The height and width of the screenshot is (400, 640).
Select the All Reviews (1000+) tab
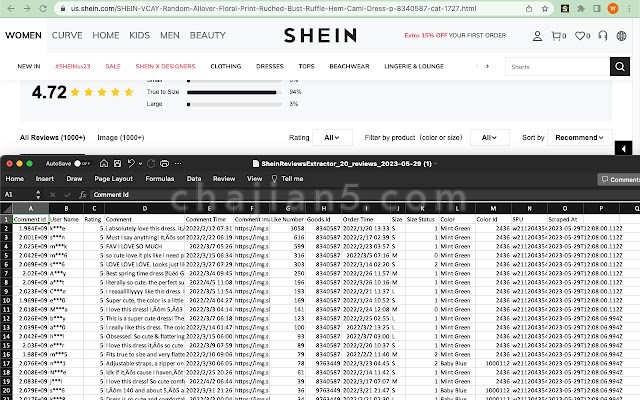click(x=53, y=138)
